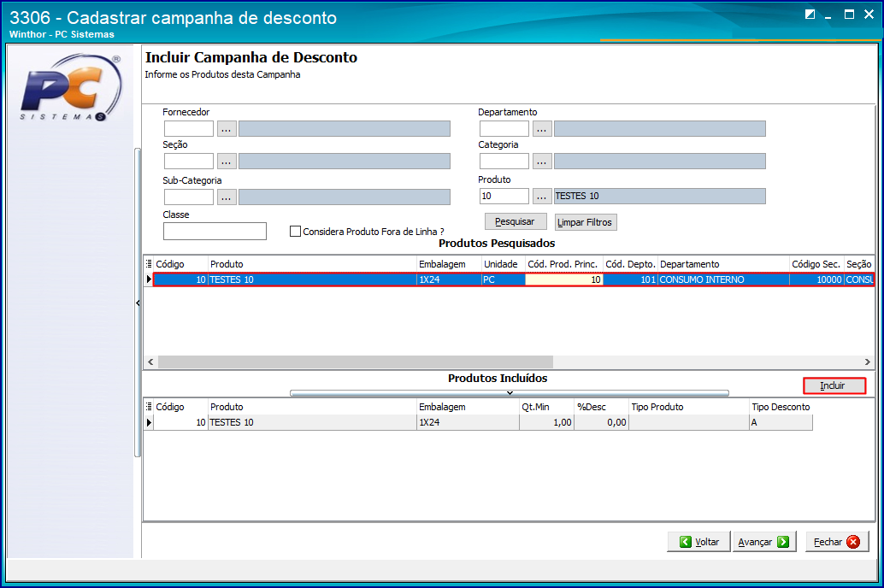Click Limpar Filtros button
Image resolution: width=884 pixels, height=588 pixels.
(585, 222)
